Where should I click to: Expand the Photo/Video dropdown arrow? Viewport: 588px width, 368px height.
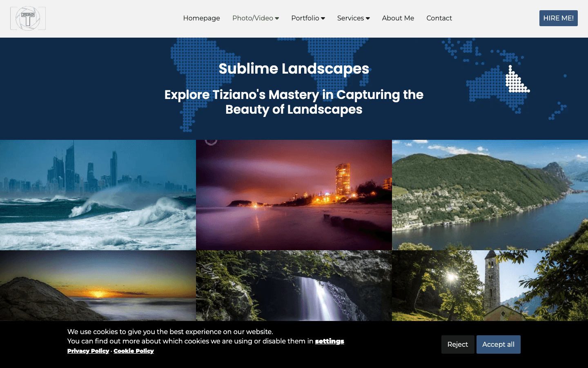coord(277,18)
